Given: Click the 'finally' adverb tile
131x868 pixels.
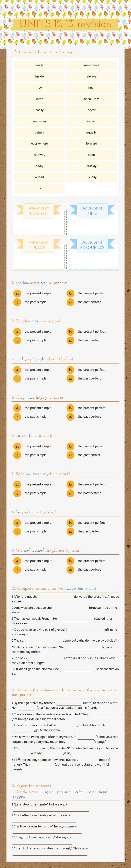Looking at the screenshot, I should [40, 65].
